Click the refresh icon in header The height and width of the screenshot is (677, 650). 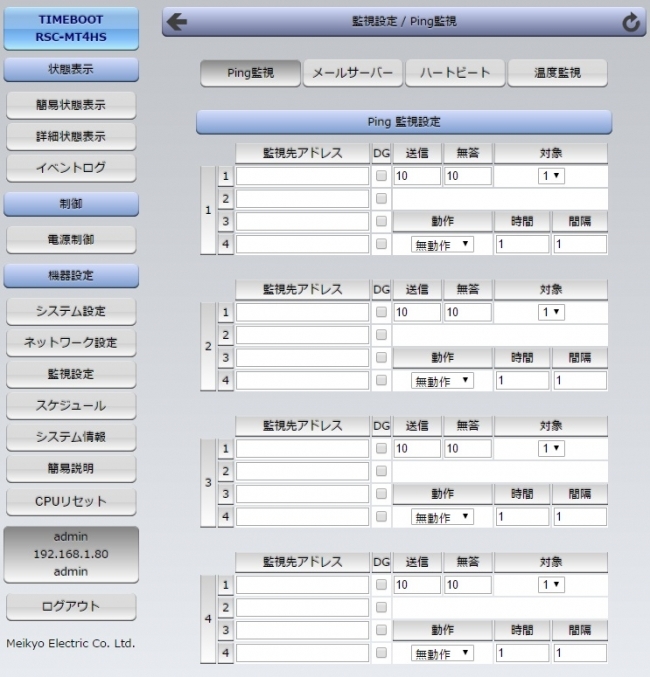[x=630, y=23]
